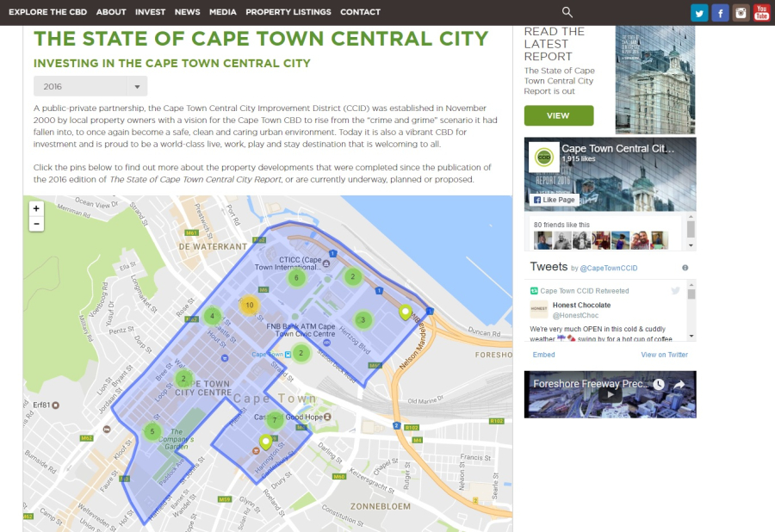Image resolution: width=775 pixels, height=532 pixels.
Task: Click the yellow cluster marker 10
Action: tap(250, 306)
